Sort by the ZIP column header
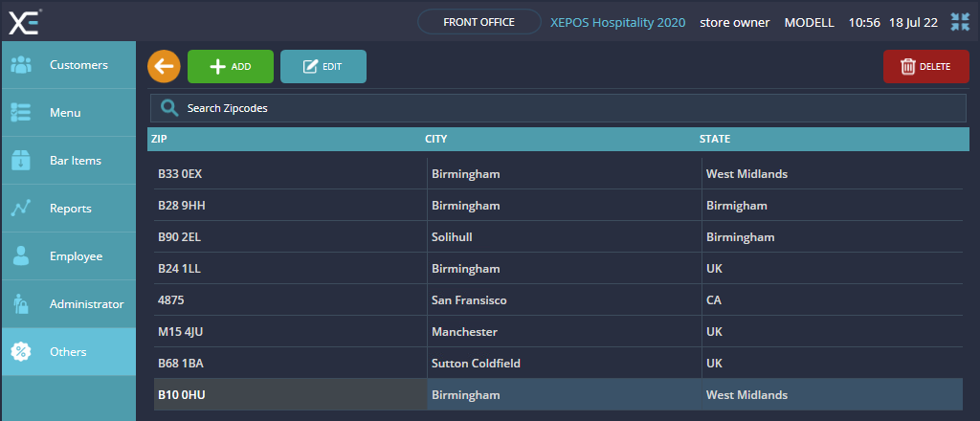Viewport: 980px width, 421px height. 160,139
